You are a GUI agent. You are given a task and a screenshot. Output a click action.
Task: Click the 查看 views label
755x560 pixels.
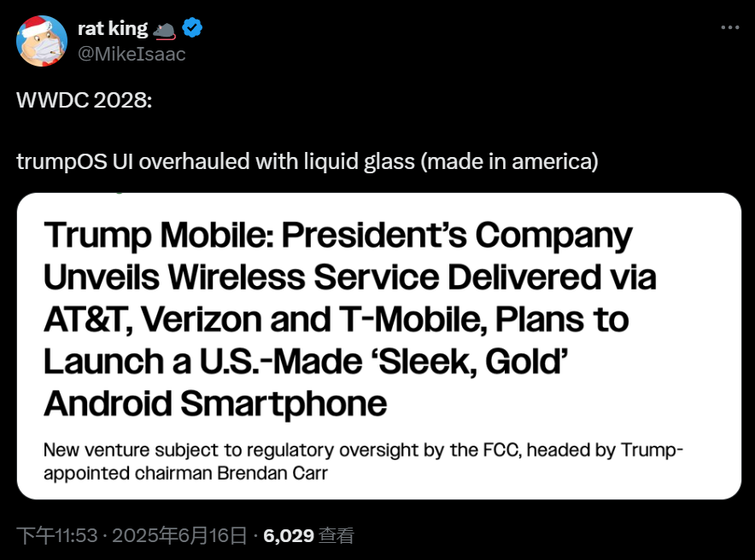[x=336, y=536]
